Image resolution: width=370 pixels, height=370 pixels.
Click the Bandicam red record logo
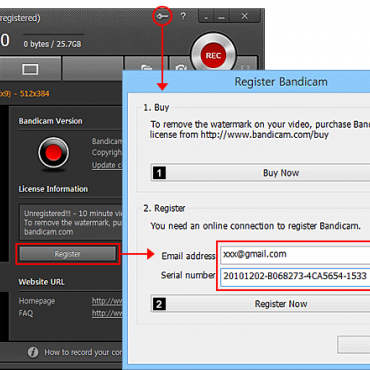pos(54,153)
